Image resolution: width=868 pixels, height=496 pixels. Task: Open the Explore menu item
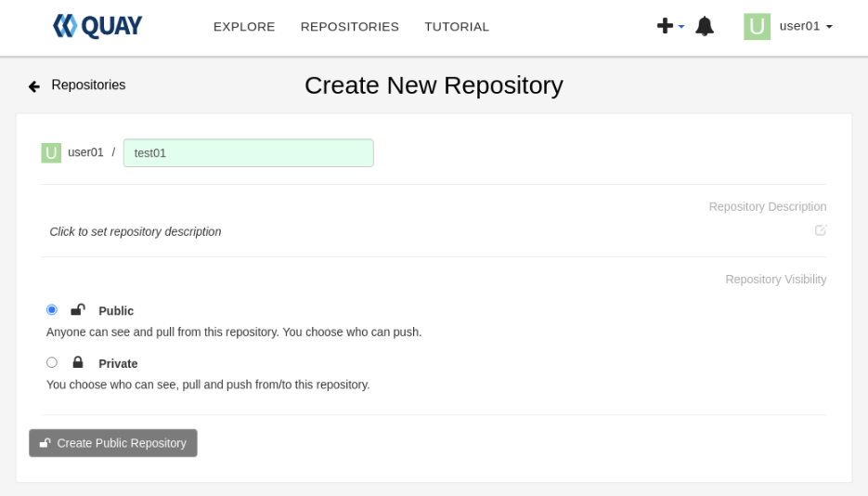[244, 27]
